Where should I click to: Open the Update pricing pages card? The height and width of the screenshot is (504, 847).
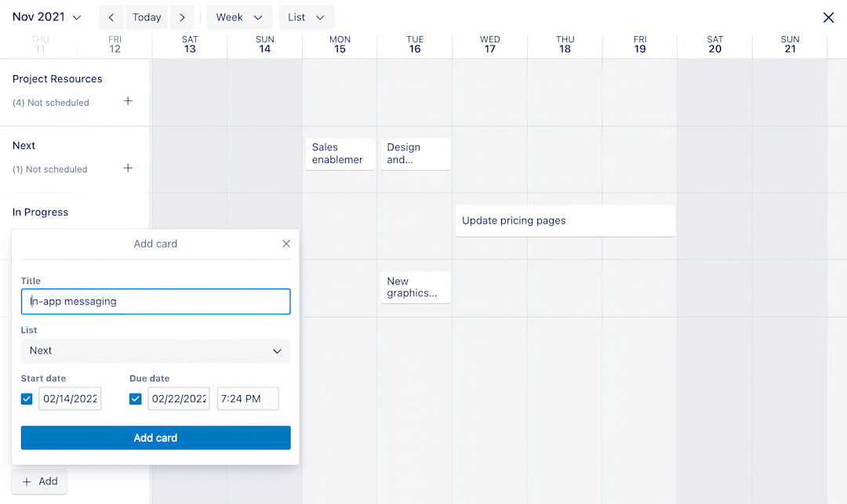(x=565, y=220)
